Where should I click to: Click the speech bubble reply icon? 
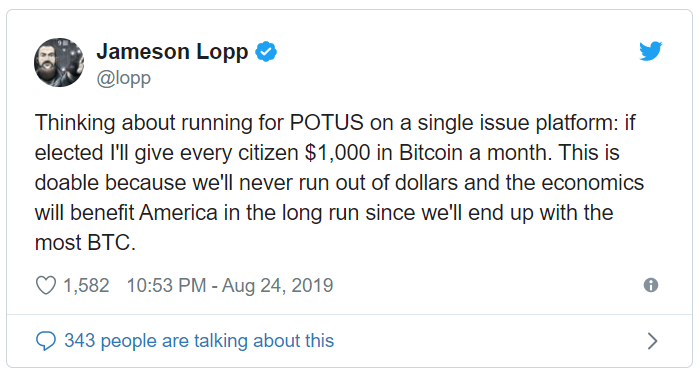click(45, 341)
